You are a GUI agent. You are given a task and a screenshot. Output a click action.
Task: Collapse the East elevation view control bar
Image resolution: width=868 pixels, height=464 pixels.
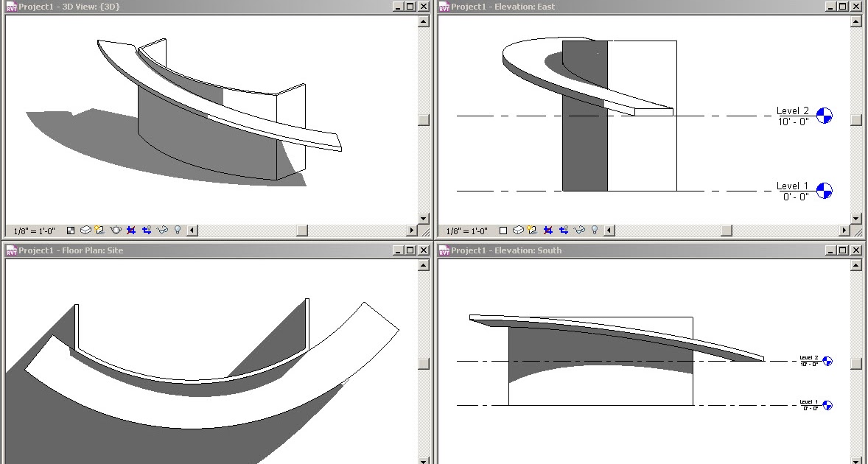(609, 231)
